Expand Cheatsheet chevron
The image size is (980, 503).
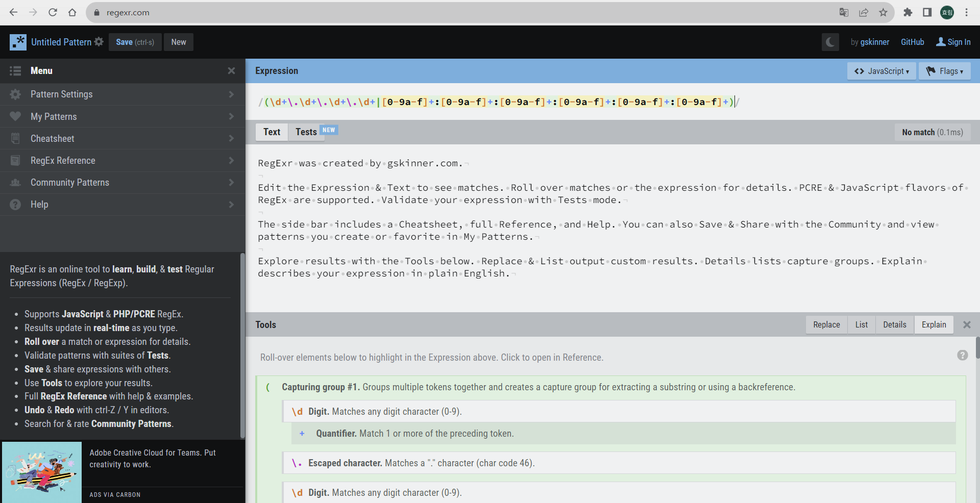click(x=231, y=138)
